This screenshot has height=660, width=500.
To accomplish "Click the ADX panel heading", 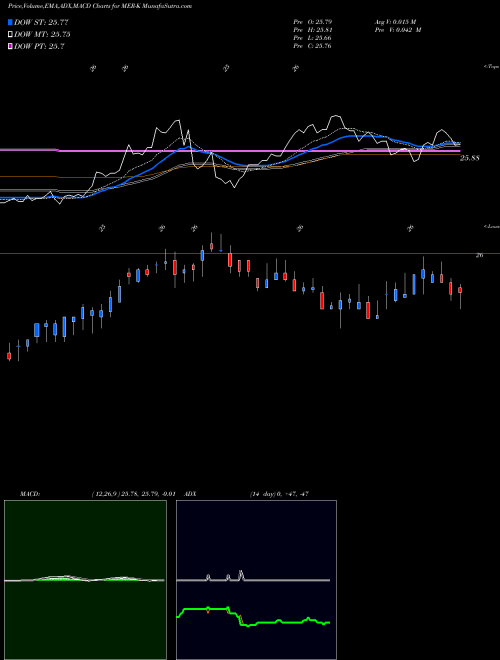I will pos(190,494).
